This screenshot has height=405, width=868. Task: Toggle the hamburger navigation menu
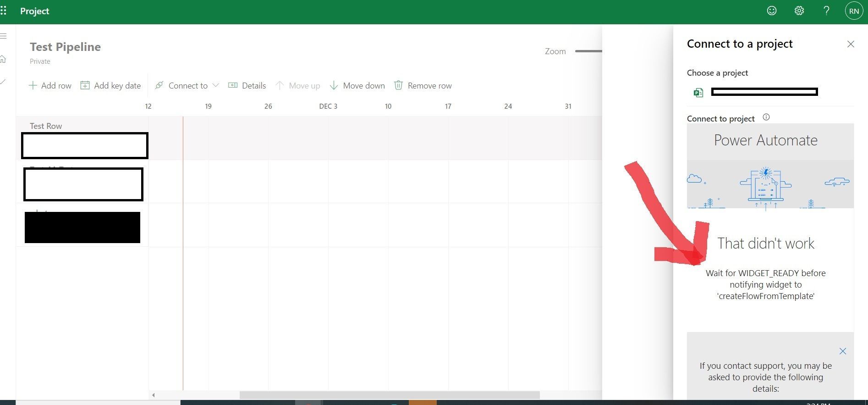click(3, 36)
